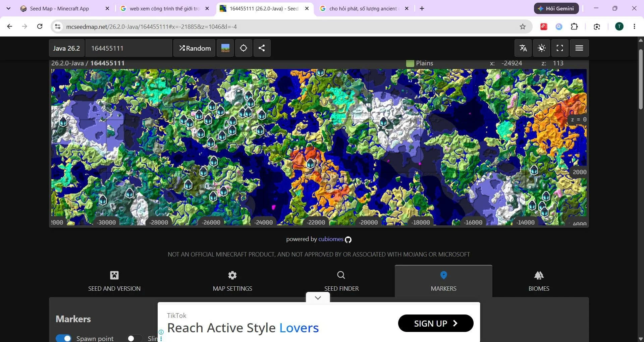Open the SEED AND VERSION tab
The image size is (644, 342).
click(114, 281)
